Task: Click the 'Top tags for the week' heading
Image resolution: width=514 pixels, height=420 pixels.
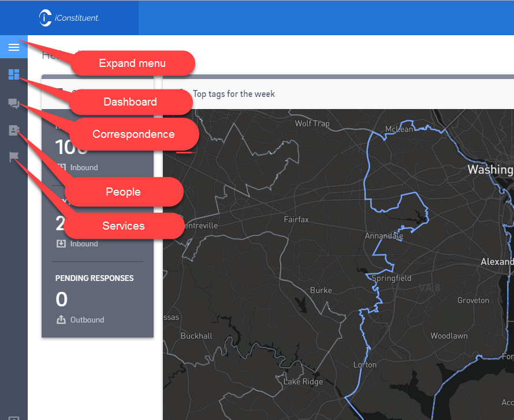Action: tap(234, 94)
